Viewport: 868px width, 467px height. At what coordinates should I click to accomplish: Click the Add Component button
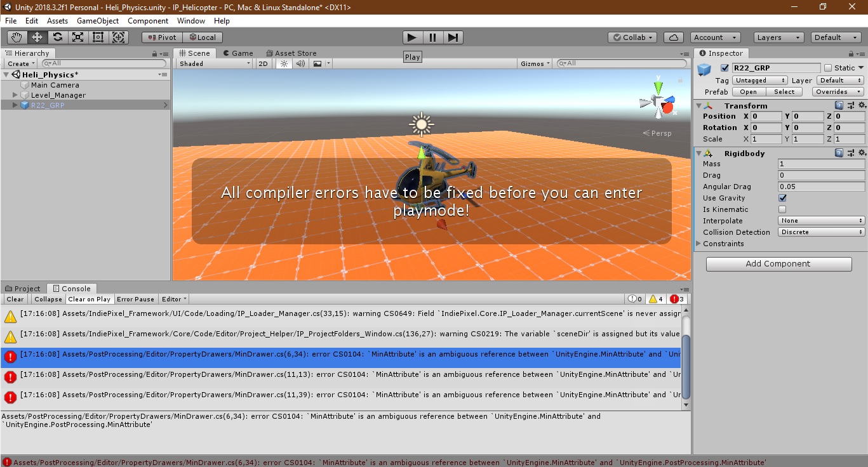point(778,263)
